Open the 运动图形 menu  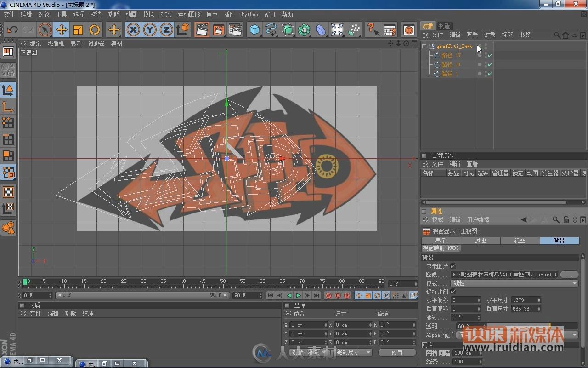coord(189,14)
